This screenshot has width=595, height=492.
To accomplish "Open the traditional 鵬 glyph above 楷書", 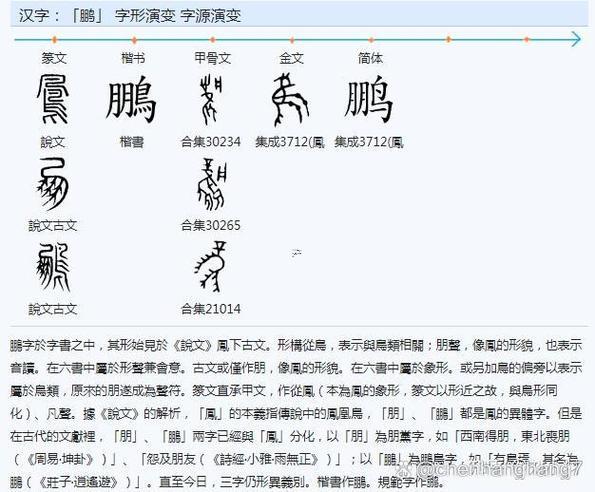I will [131, 99].
